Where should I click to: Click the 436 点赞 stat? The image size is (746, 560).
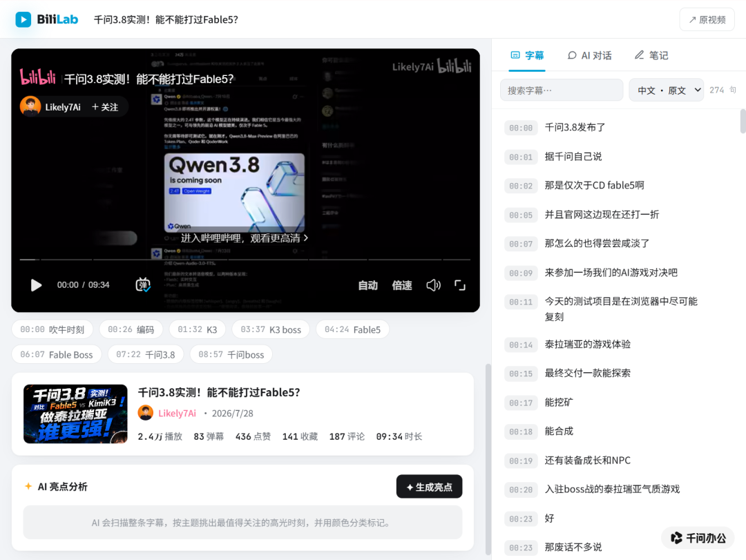click(x=253, y=436)
